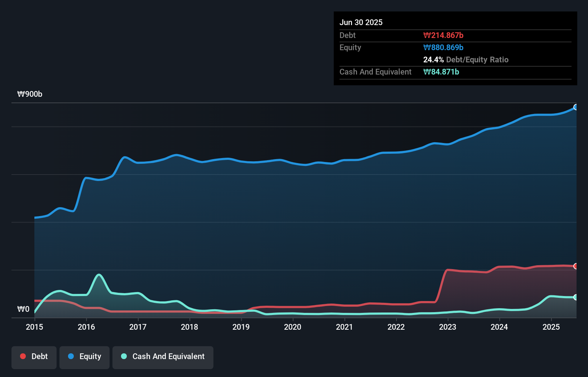Select the Debt endpoint marker on the chart
The width and height of the screenshot is (588, 377).
(575, 266)
